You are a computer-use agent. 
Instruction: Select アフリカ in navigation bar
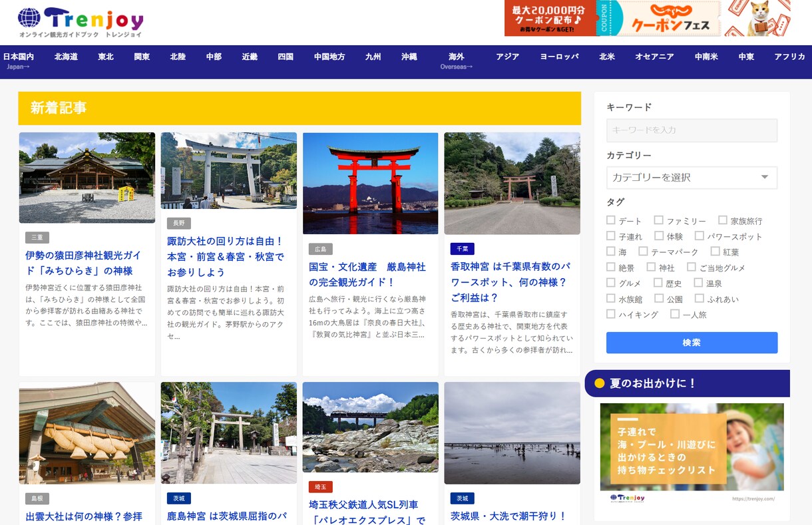[x=790, y=57]
